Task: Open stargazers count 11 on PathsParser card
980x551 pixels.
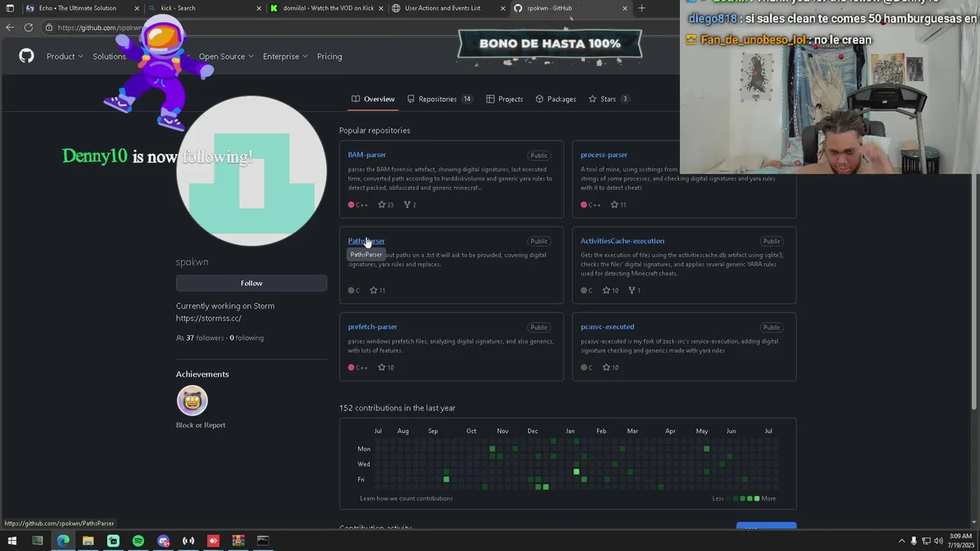Action: 377,290
